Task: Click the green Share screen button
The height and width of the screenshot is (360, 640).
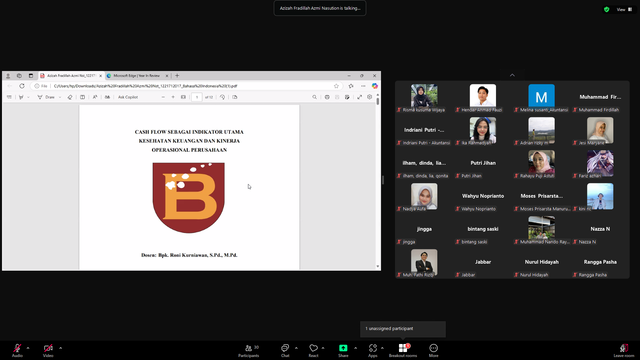Action: pos(343,350)
